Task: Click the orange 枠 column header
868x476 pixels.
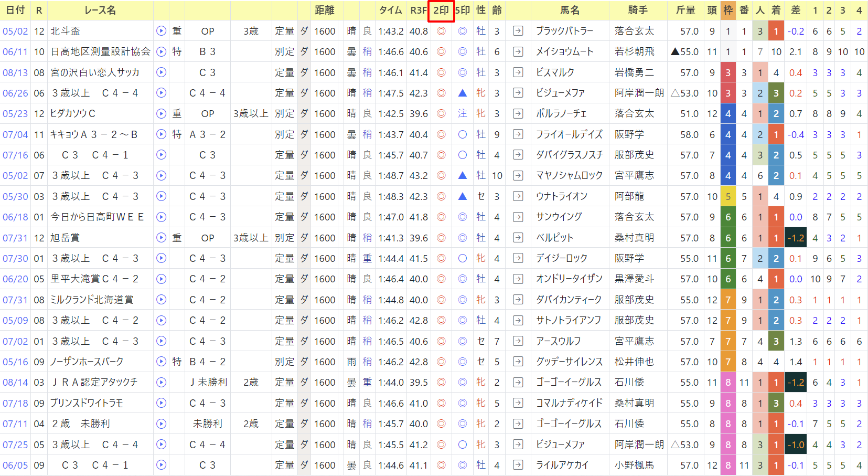Action: (728, 10)
